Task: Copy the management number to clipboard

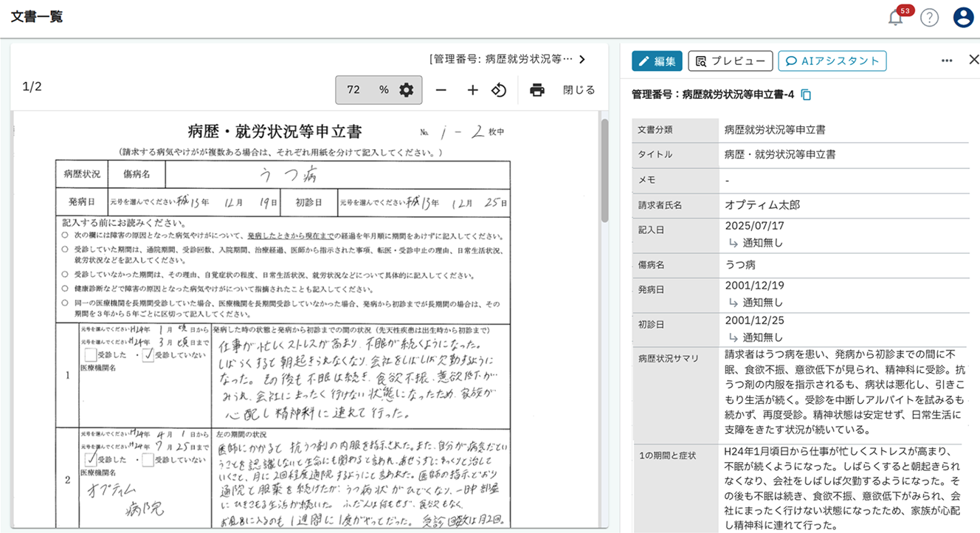Action: 807,95
